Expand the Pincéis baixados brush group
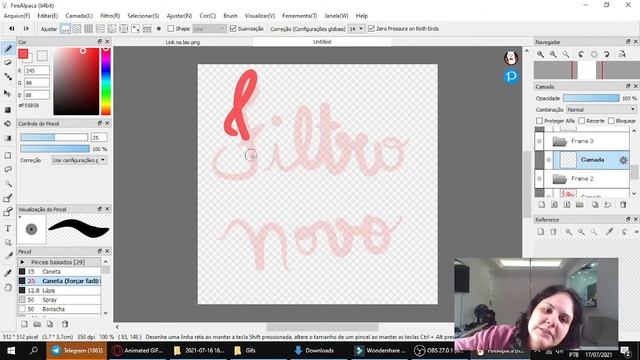The image size is (640, 360). 22,262
